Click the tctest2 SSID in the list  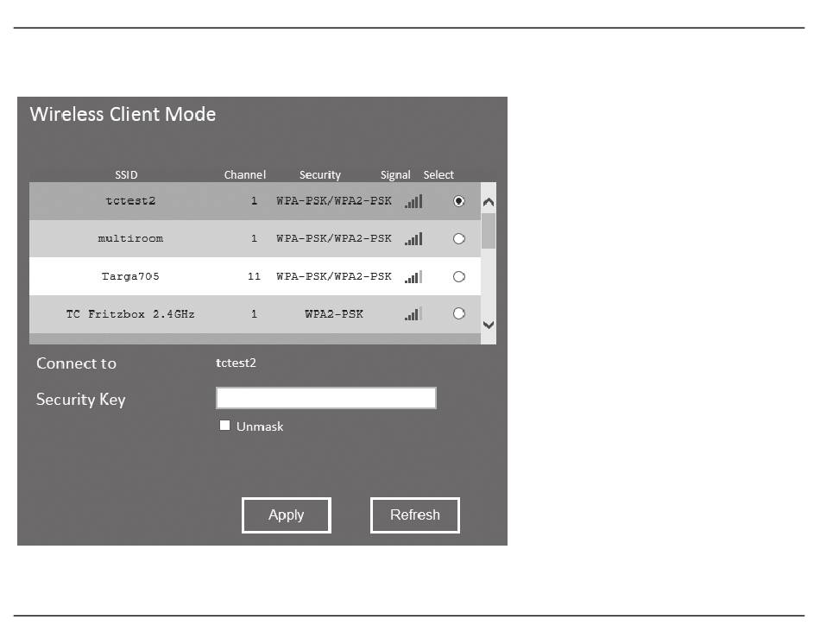coord(130,201)
